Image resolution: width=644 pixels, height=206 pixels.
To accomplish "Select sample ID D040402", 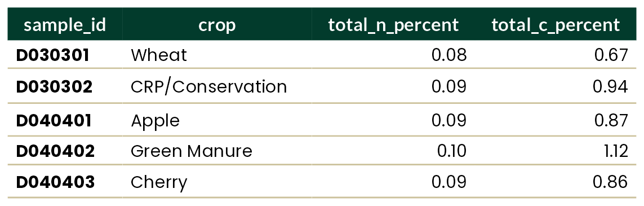I will click(55, 151).
